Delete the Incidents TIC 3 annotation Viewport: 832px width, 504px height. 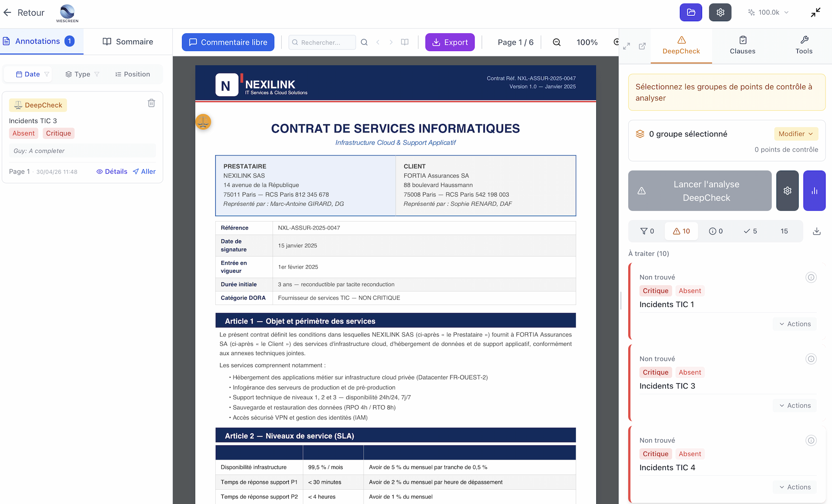151,103
